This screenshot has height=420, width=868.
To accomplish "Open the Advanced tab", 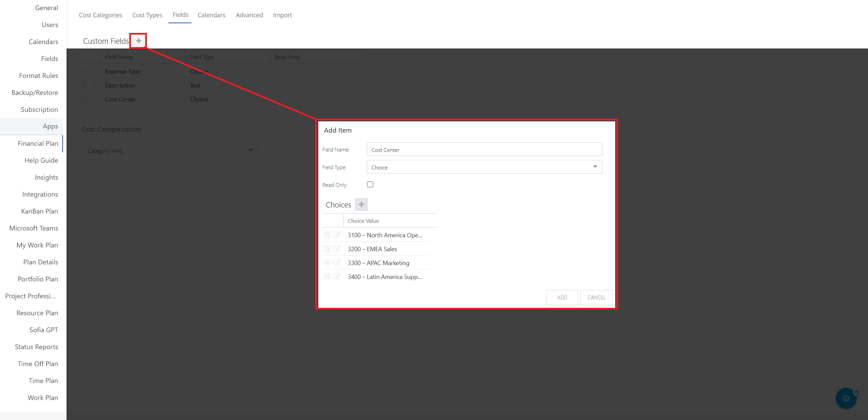I will pyautogui.click(x=249, y=15).
